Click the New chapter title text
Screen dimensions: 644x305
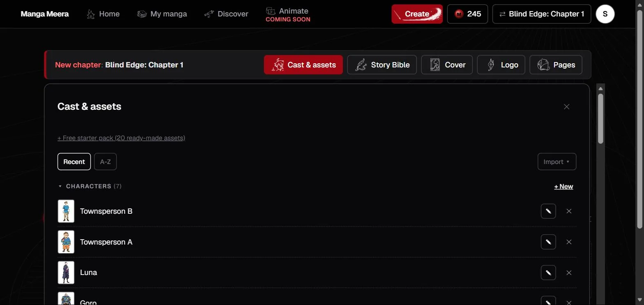119,65
